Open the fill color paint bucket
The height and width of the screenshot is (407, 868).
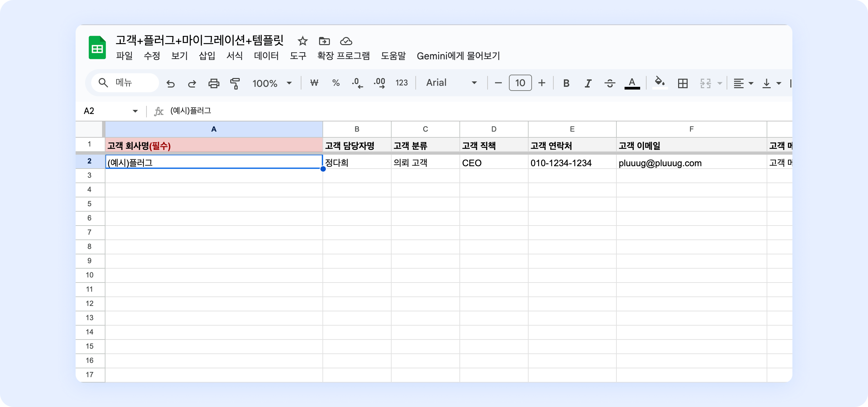[659, 82]
